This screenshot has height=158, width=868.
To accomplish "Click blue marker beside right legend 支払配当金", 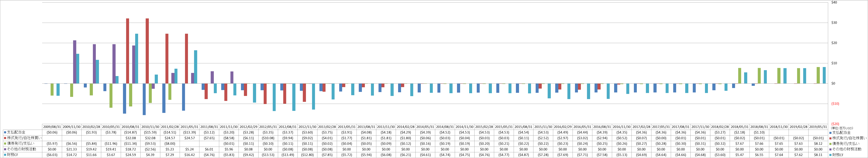I will coord(830,133).
